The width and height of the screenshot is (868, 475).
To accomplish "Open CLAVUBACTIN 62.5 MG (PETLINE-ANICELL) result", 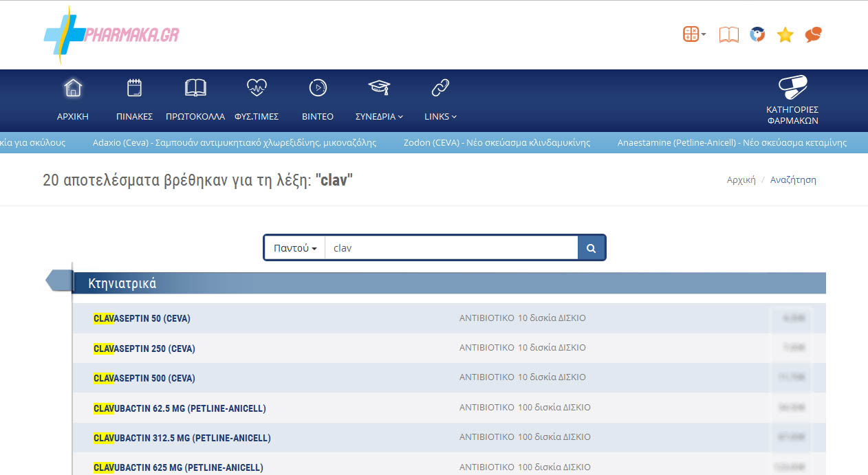I will click(180, 408).
